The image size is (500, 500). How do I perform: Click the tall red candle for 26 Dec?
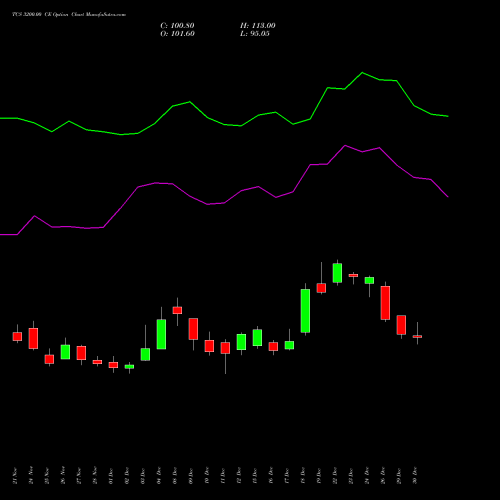tap(385, 303)
